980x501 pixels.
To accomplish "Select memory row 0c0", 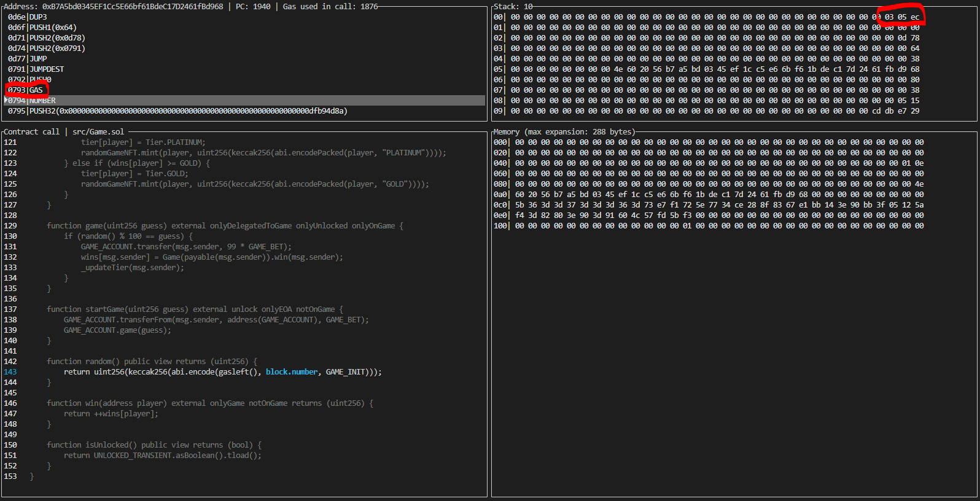I will 709,204.
